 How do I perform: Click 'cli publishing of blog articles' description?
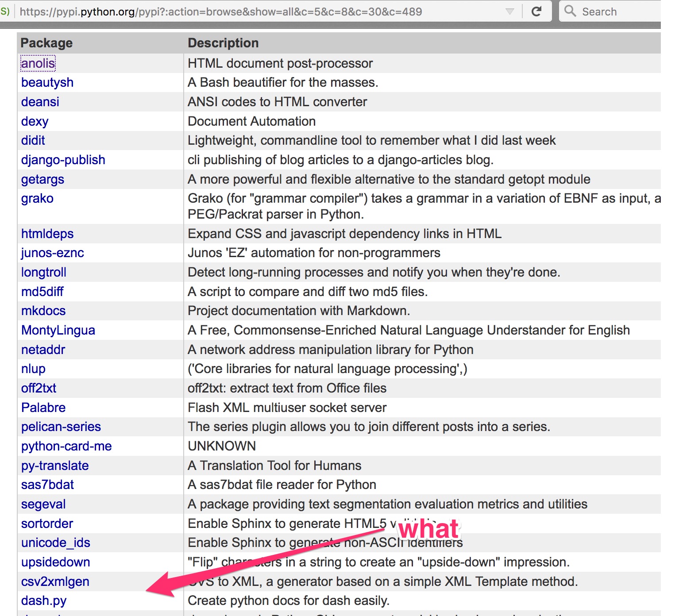(x=341, y=160)
